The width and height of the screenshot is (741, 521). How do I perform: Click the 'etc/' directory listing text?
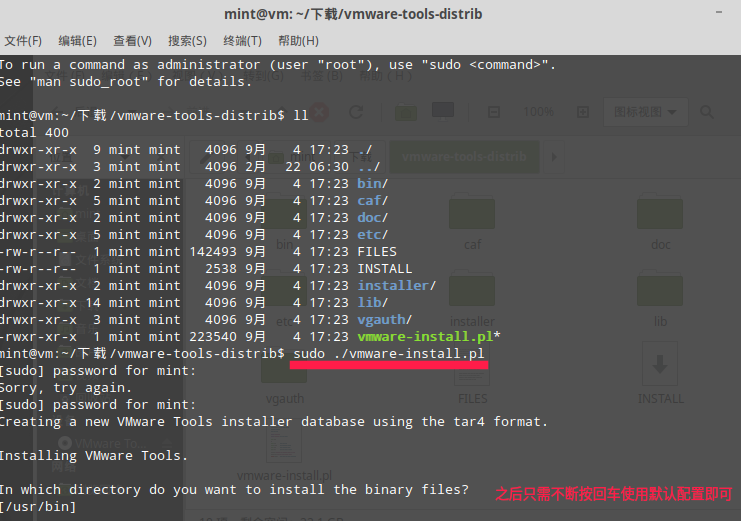pyautogui.click(x=372, y=234)
